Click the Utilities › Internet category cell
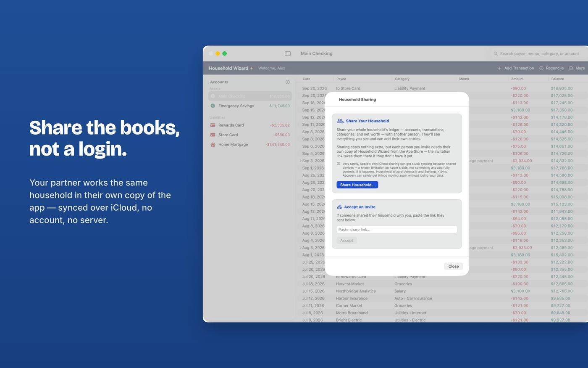 click(x=410, y=313)
